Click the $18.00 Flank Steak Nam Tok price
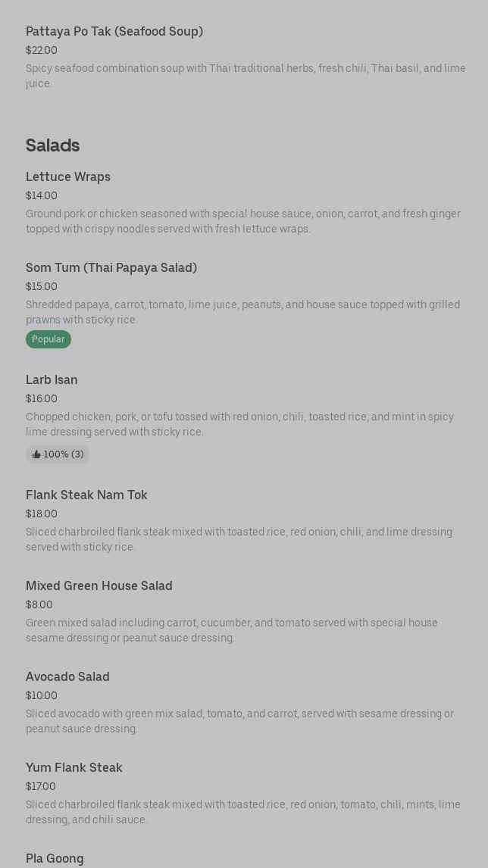Screen dimensions: 488x868 coord(42,514)
